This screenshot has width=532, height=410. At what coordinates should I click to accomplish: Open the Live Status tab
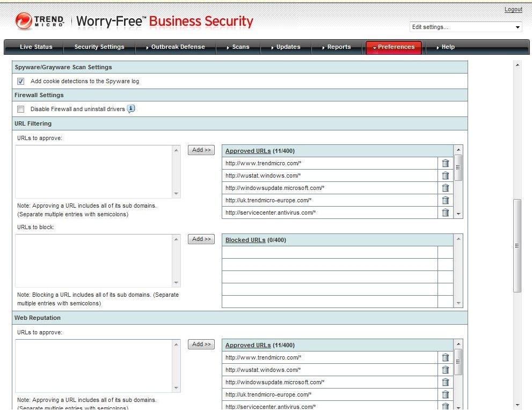click(36, 47)
